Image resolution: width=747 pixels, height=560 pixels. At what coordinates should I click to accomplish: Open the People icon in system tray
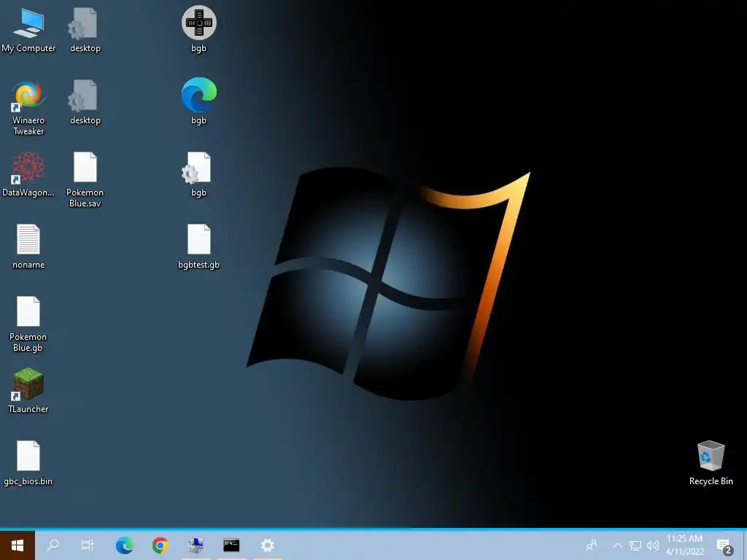coord(592,545)
